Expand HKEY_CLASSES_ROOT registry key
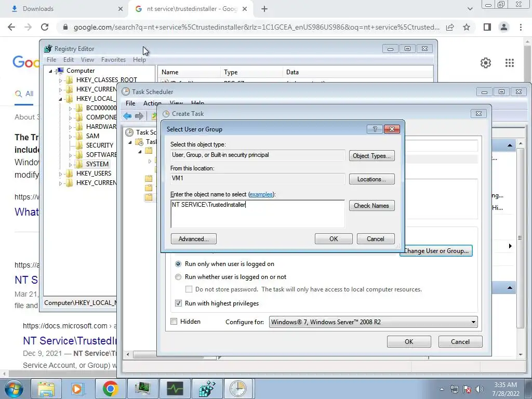Viewport: 532px width, 399px height. coord(60,81)
